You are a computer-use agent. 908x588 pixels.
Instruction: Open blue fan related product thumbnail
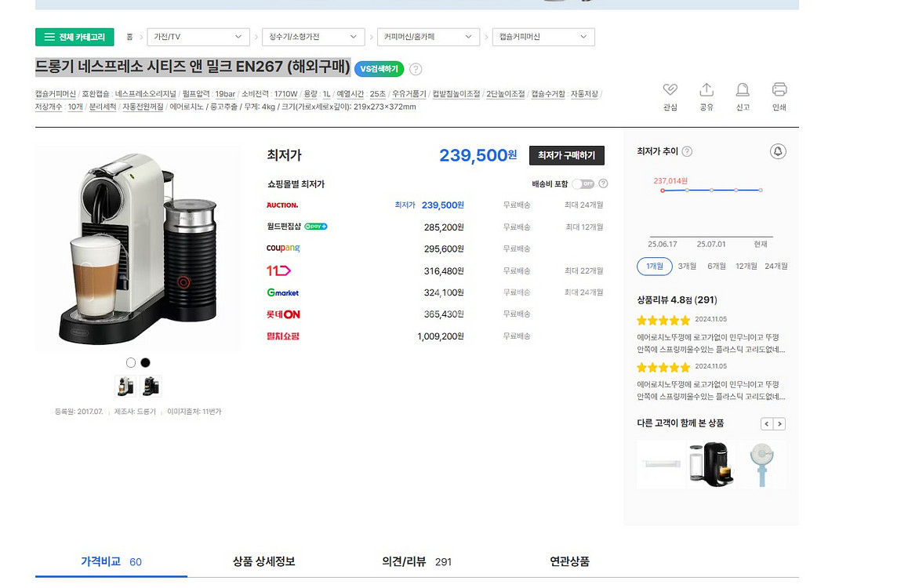tap(762, 464)
